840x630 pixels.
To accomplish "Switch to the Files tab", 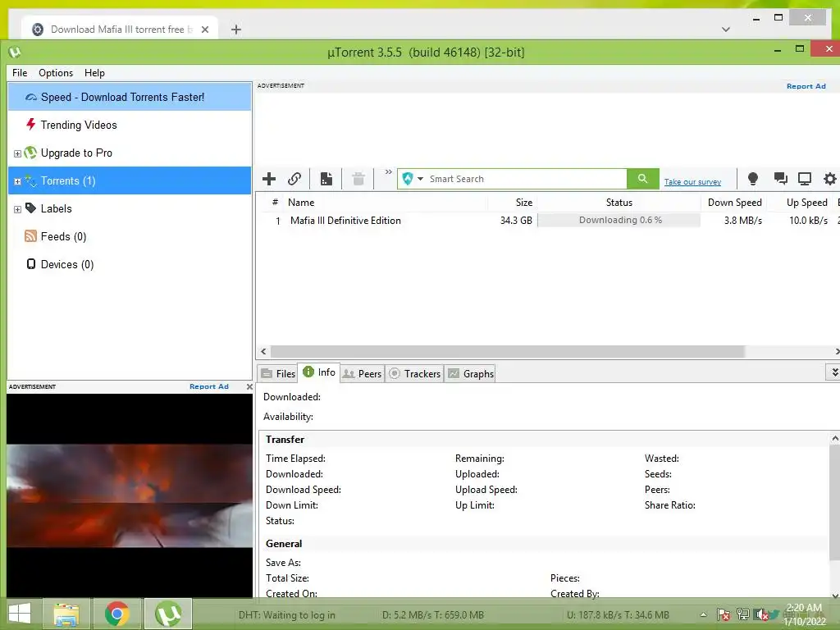I will [278, 373].
